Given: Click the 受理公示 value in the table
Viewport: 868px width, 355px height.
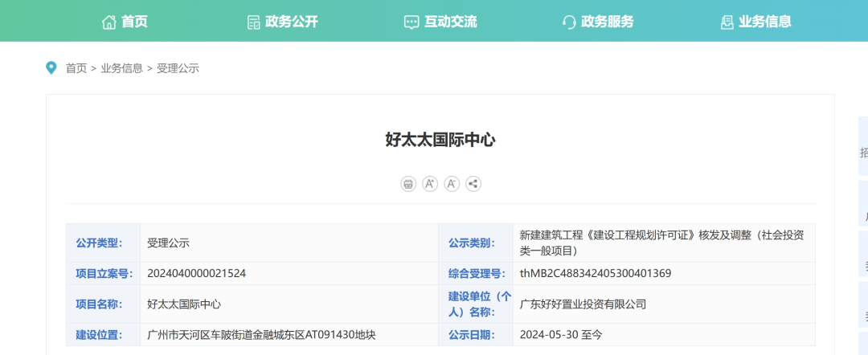Looking at the screenshot, I should tap(168, 243).
